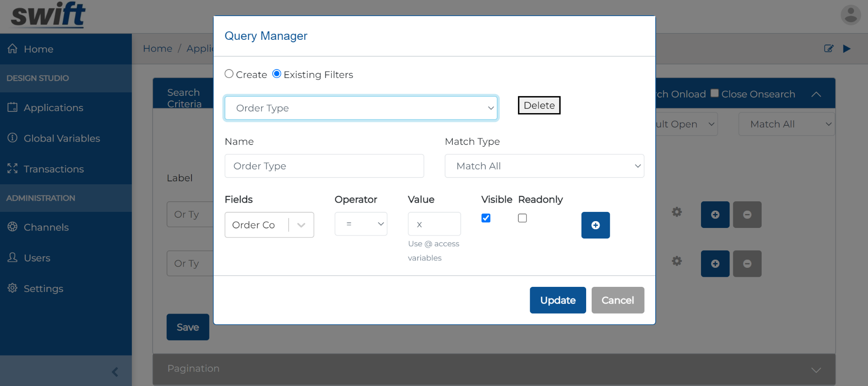Uncheck the Visible checkbox

click(x=486, y=218)
